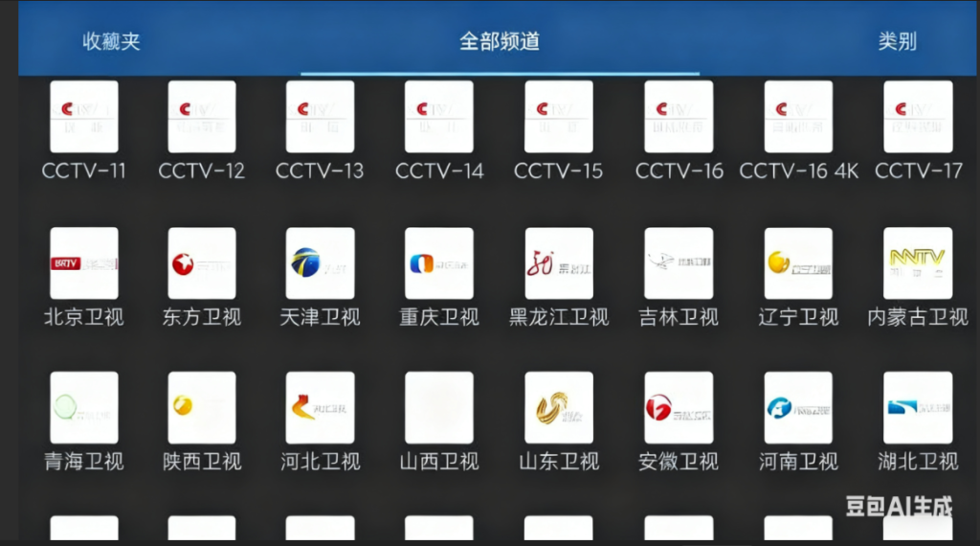Viewport: 980px width, 546px height.
Task: Click the 东方卫视 text label
Action: pyautogui.click(x=202, y=317)
